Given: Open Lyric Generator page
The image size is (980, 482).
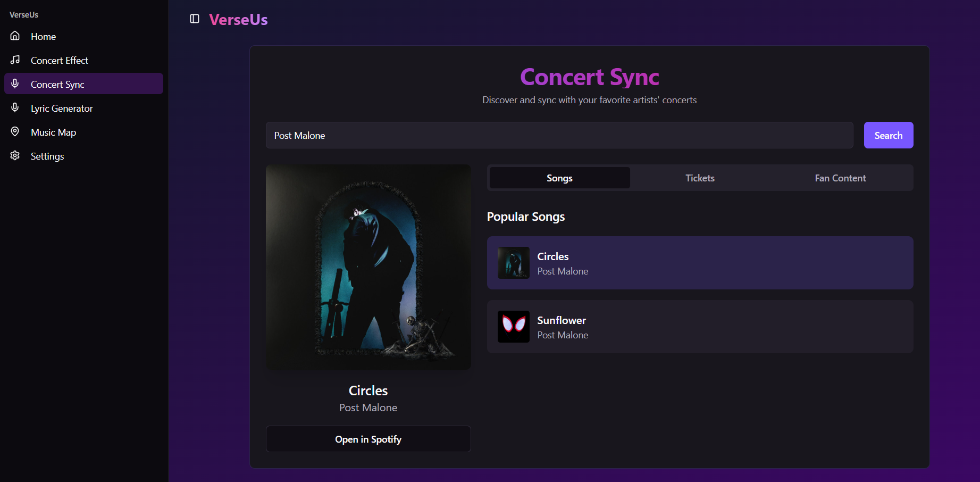Looking at the screenshot, I should [83, 108].
